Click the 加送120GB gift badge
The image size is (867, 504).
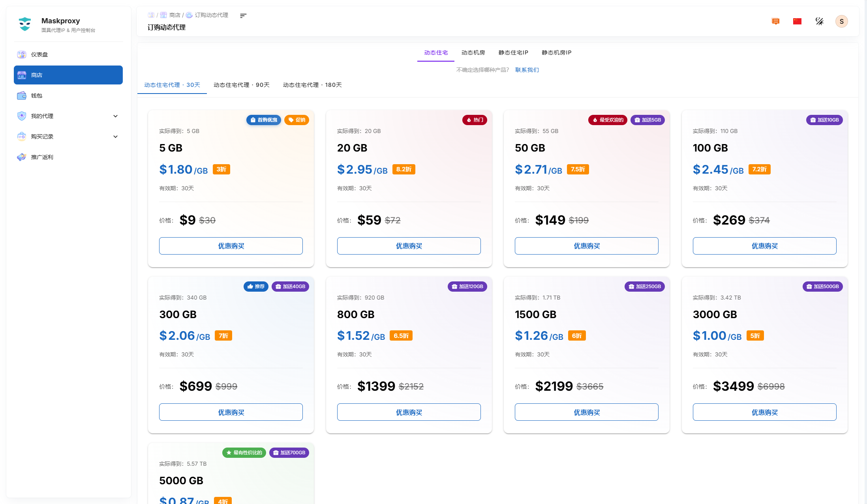(x=467, y=287)
